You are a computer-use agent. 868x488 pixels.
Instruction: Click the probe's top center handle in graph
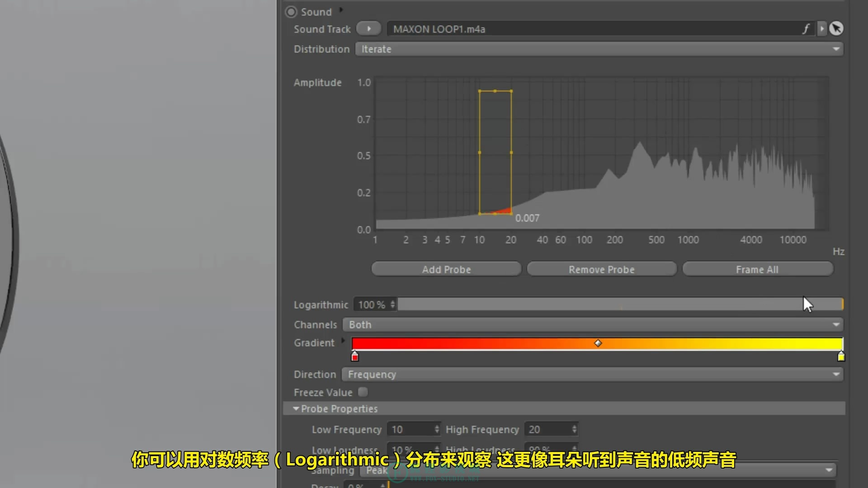tap(495, 91)
